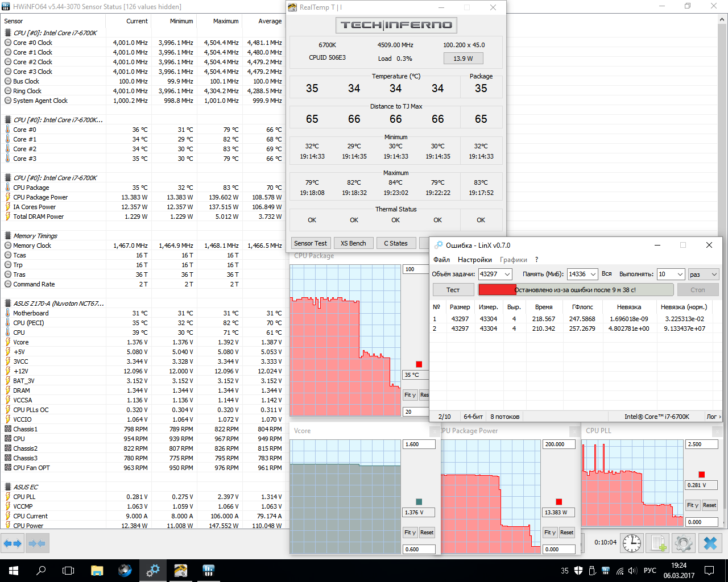Viewport: 728px width, 582px height.
Task: Open the 'раз' units dropdown in LinX
Action: (x=704, y=274)
